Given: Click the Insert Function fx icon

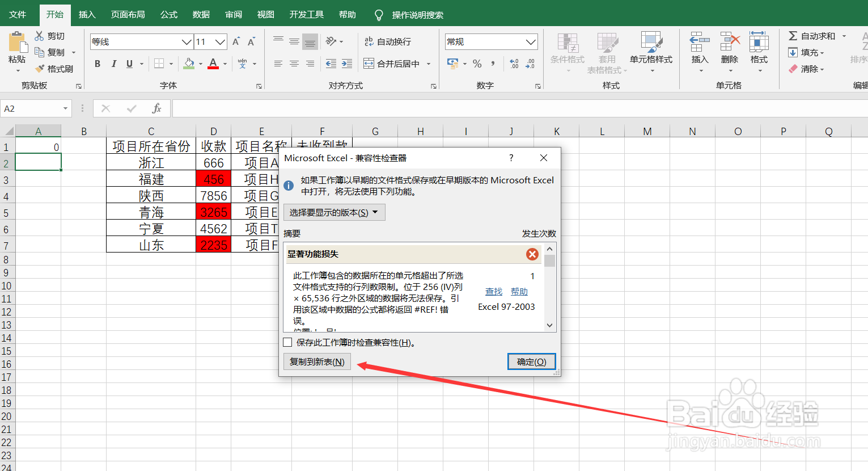Looking at the screenshot, I should pyautogui.click(x=157, y=108).
